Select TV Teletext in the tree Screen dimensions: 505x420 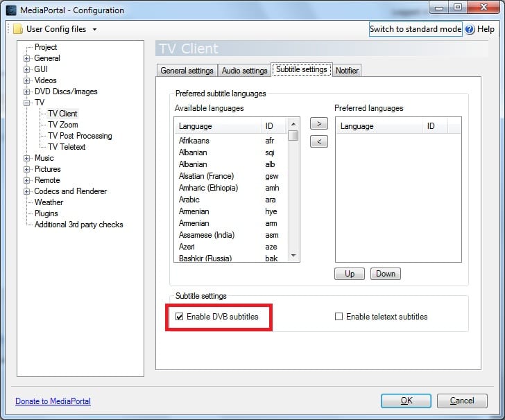[67, 147]
